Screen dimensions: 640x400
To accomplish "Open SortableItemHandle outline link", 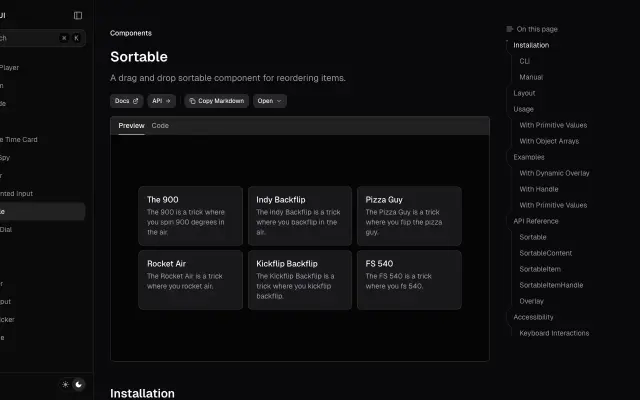I will click(x=551, y=285).
